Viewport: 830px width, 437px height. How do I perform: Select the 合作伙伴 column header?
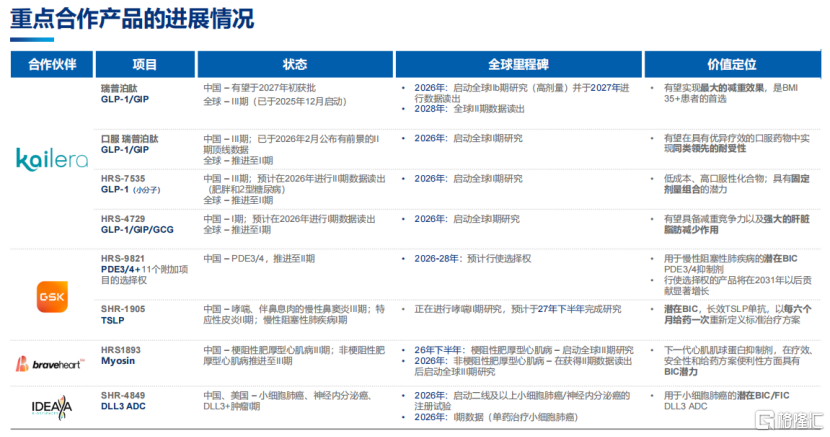(45, 64)
